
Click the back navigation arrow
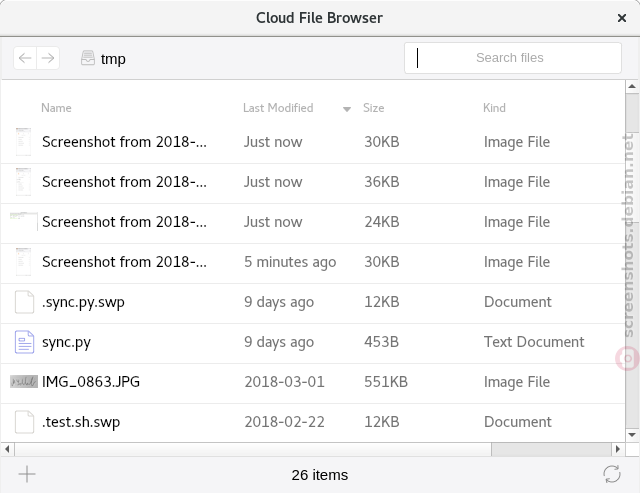coord(25,58)
